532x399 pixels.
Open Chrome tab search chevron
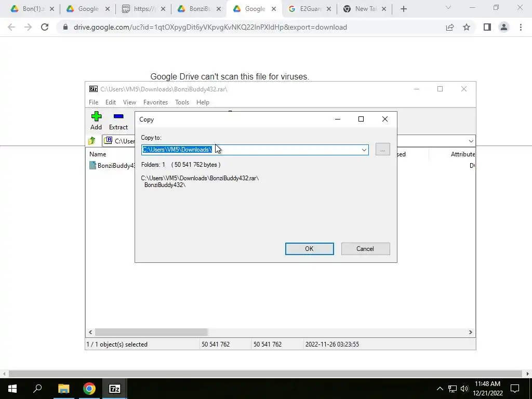pos(448,7)
